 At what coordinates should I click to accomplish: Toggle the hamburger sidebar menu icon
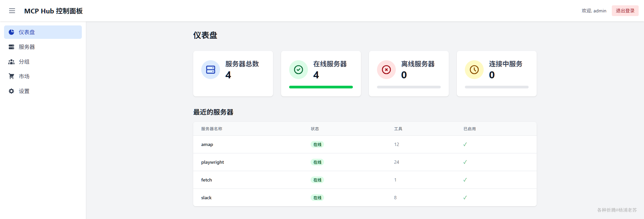coord(12,11)
